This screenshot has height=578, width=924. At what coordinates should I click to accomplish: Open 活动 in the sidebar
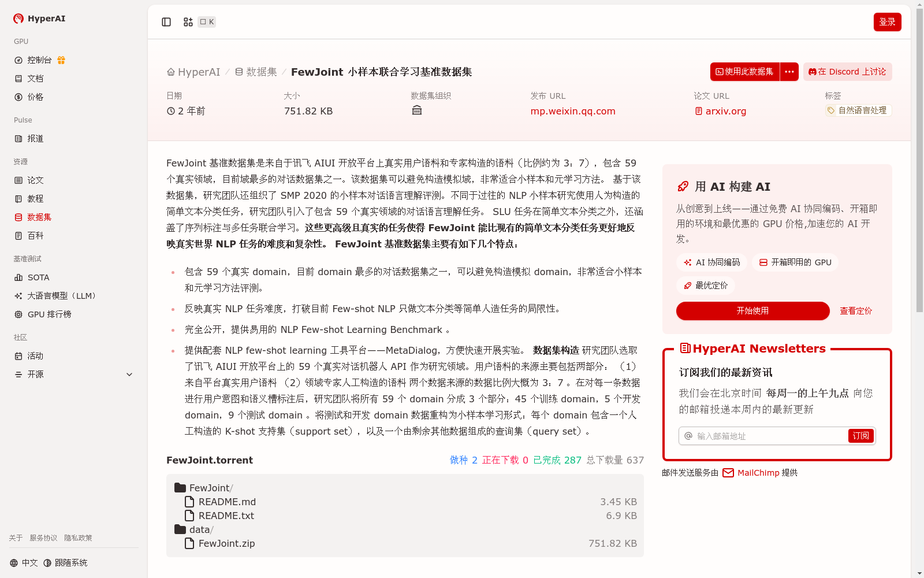[x=29, y=356]
